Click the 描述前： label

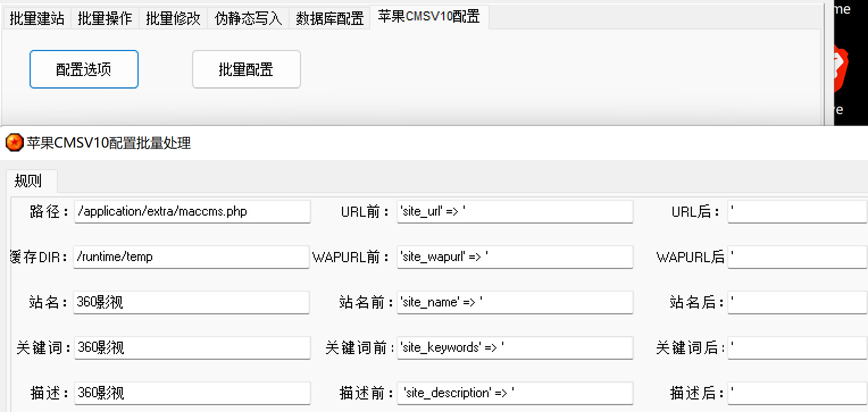click(366, 393)
